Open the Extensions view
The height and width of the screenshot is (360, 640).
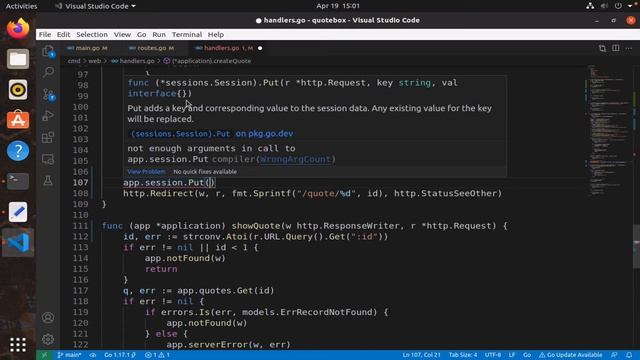(x=48, y=137)
